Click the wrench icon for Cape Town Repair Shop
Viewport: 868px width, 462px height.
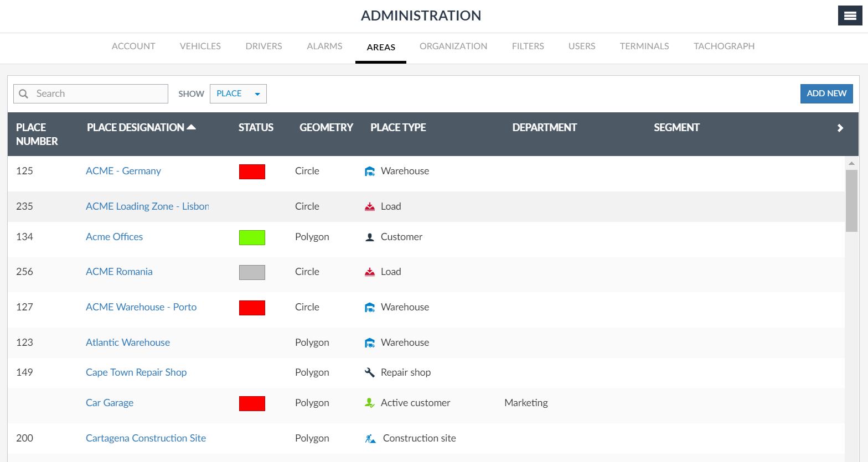pos(370,372)
